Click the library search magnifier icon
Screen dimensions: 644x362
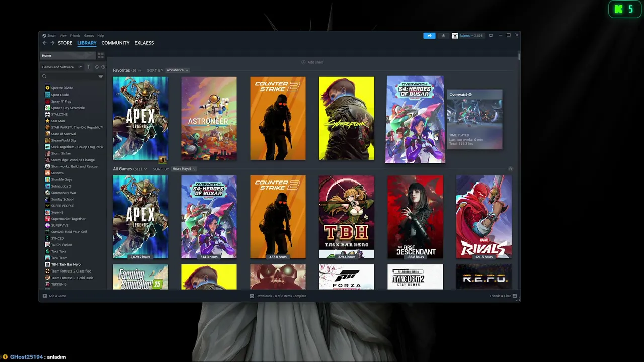coord(44,76)
